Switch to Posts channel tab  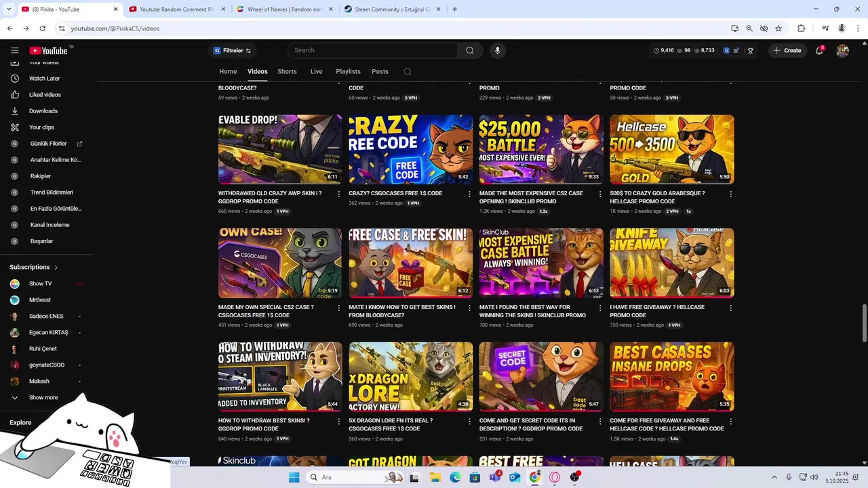point(380,71)
